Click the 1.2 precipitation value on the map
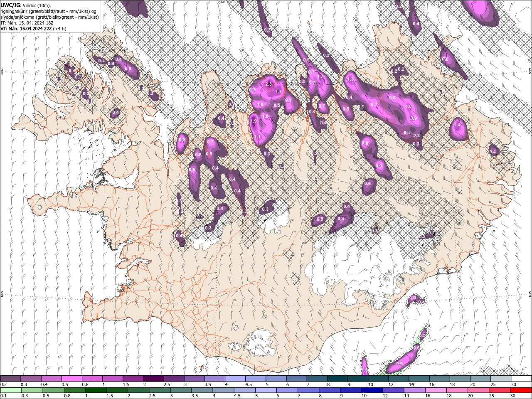 tap(320, 77)
